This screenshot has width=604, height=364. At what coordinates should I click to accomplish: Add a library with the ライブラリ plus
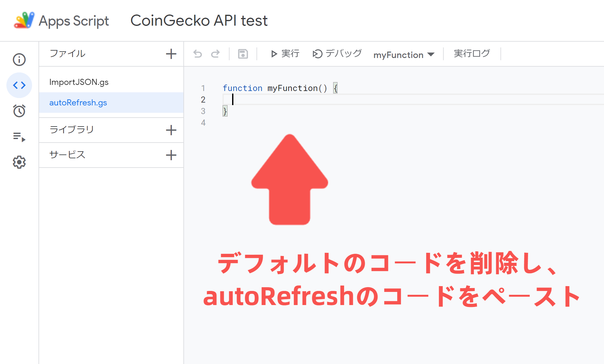[171, 130]
